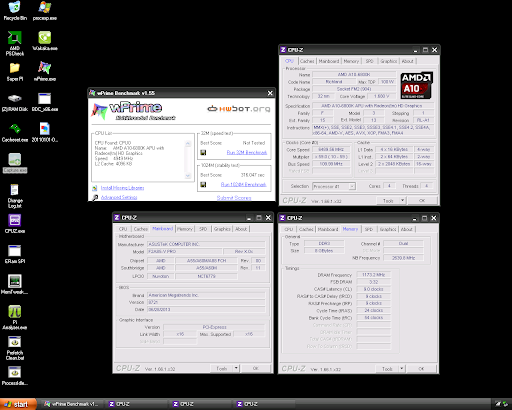This screenshot has height=410, width=512.
Task: Select the PI Analyzer.exe desktop icon
Action: click(x=15, y=317)
